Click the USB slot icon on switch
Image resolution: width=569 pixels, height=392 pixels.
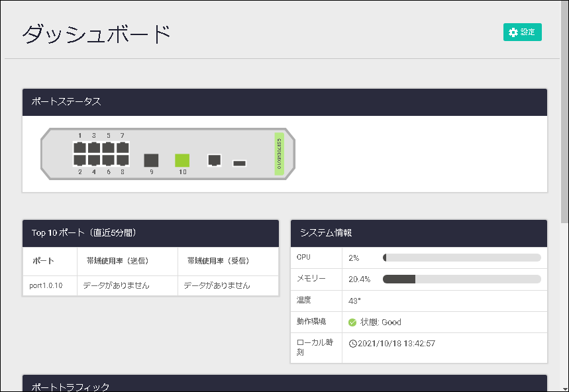pos(240,163)
